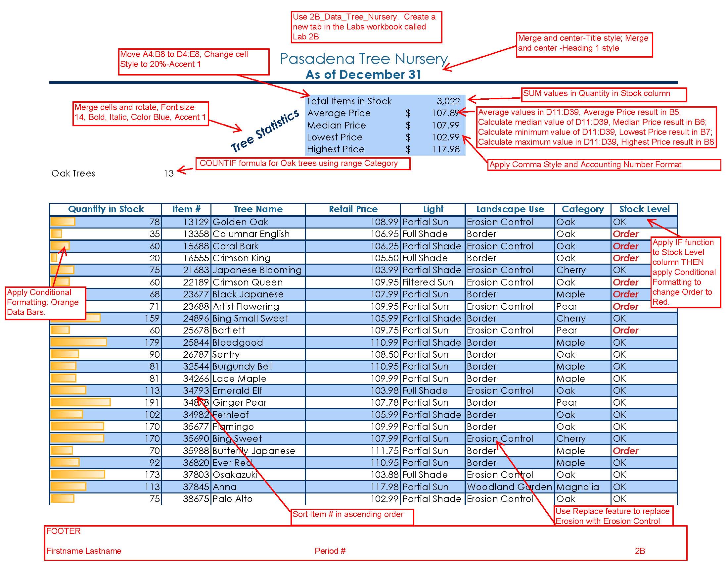The width and height of the screenshot is (728, 563).
Task: Click the rotated Tree Statistics label
Action: 265,130
